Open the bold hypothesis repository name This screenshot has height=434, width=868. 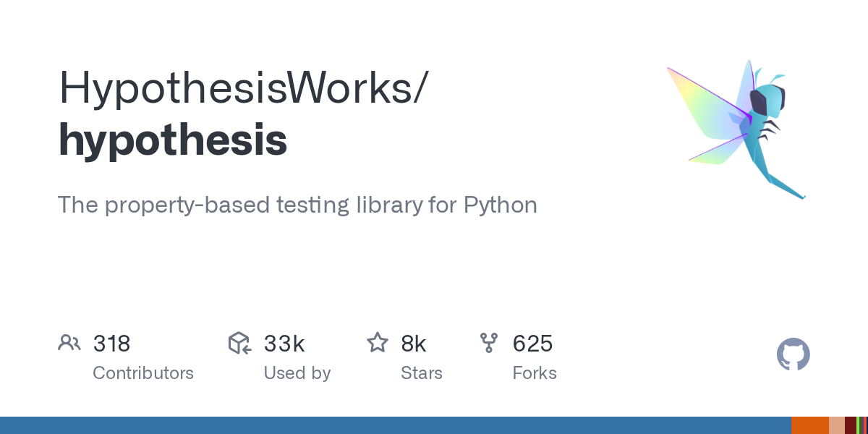click(x=173, y=140)
